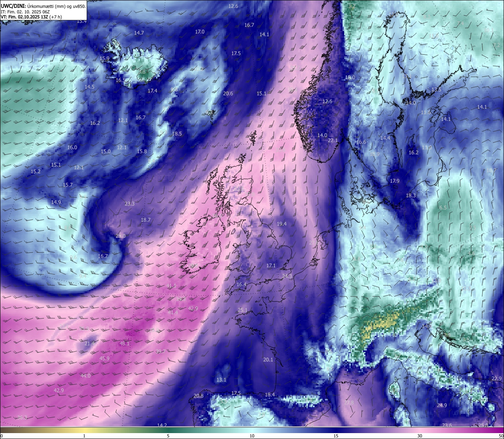Click the 1 tick label on the colour scale

tap(84, 436)
